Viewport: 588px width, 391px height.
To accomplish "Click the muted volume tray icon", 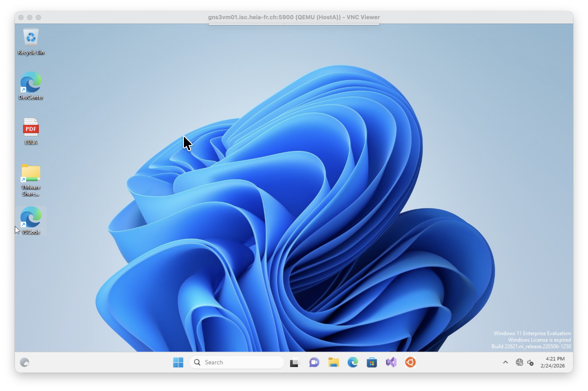I will 530,362.
